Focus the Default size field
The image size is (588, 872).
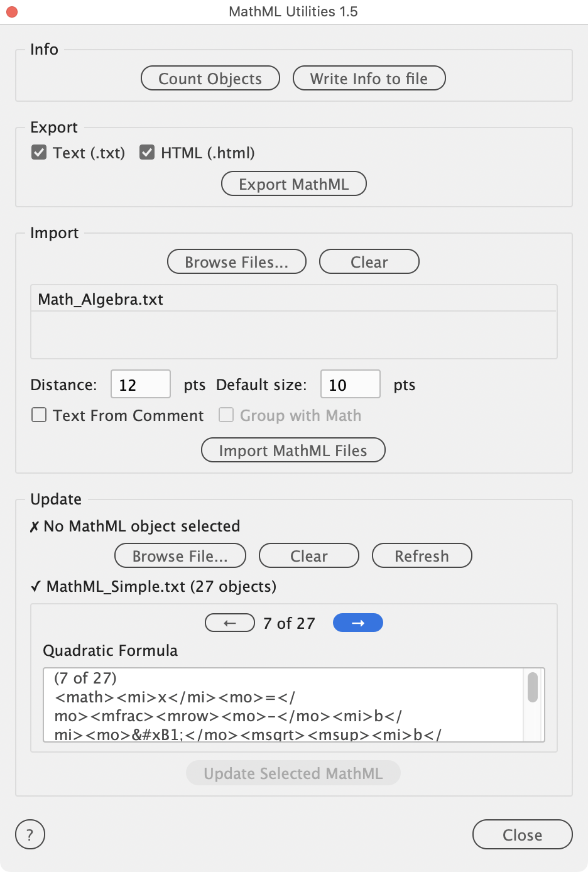[x=350, y=384]
